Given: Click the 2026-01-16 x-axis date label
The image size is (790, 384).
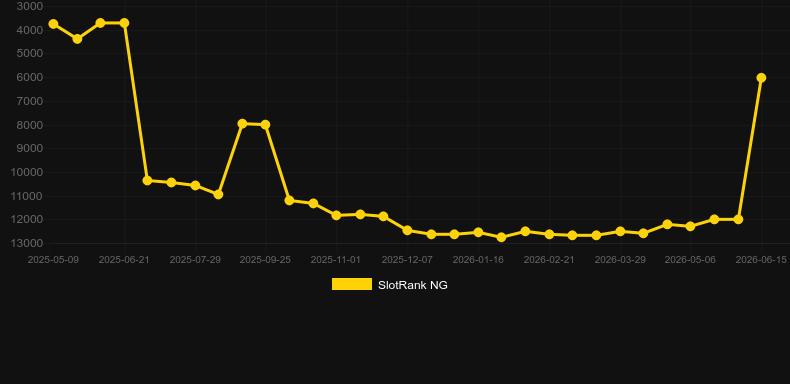Looking at the screenshot, I should (478, 260).
